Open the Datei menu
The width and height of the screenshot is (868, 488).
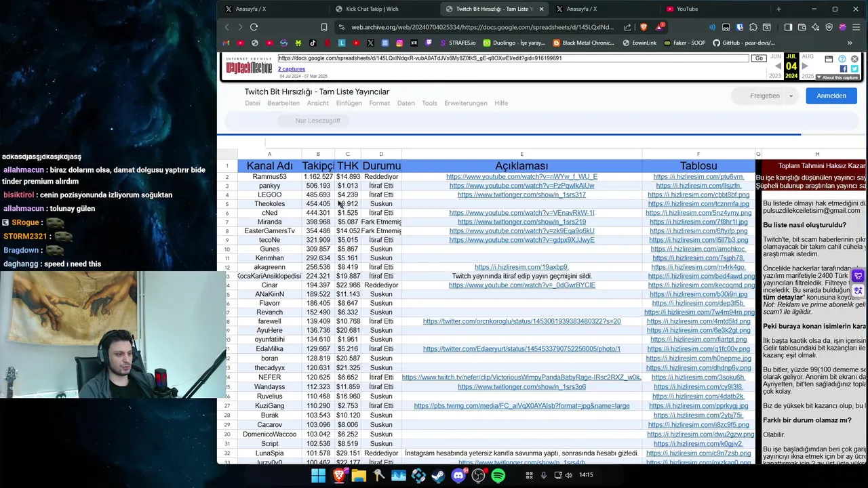coord(252,103)
